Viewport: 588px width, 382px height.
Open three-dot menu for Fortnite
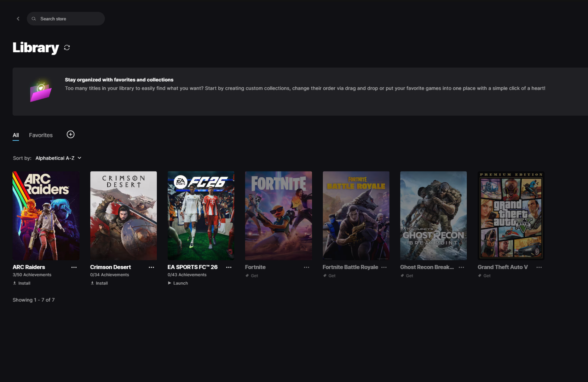point(306,267)
